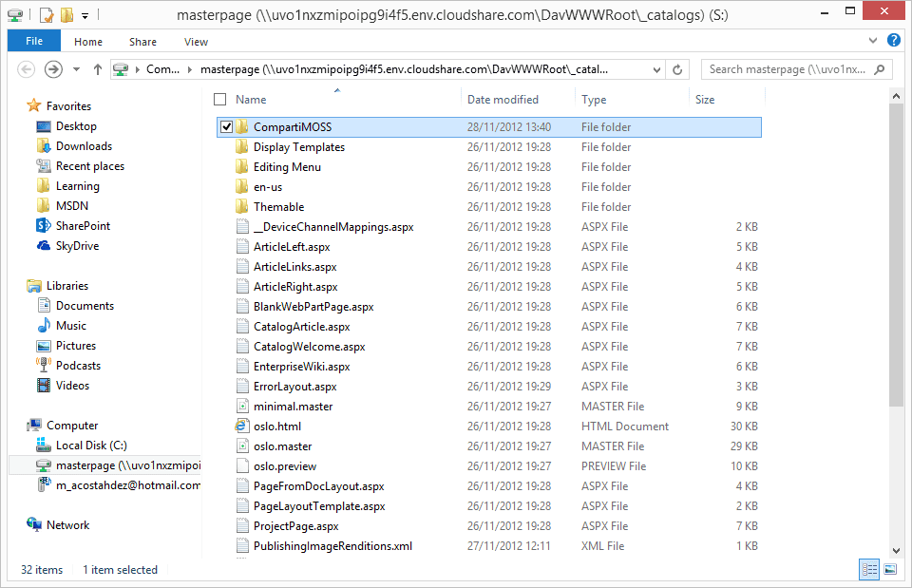Click the New folder quick access icon

tap(66, 15)
